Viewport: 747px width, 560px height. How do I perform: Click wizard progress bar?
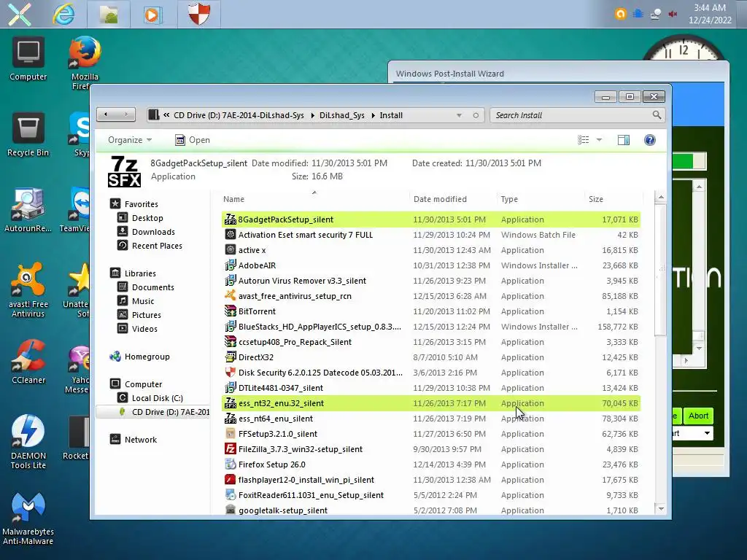click(x=689, y=161)
